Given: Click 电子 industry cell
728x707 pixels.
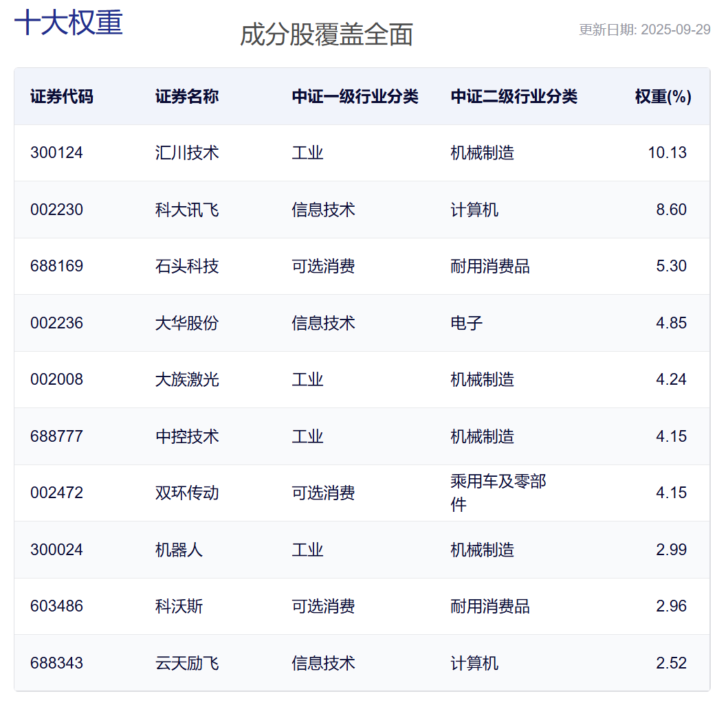Looking at the screenshot, I should pyautogui.click(x=467, y=323).
